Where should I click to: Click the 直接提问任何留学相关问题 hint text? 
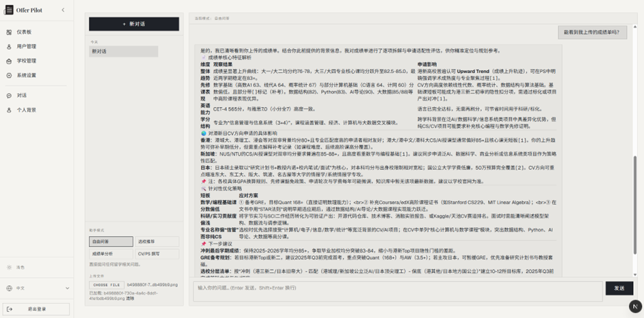coord(114,265)
